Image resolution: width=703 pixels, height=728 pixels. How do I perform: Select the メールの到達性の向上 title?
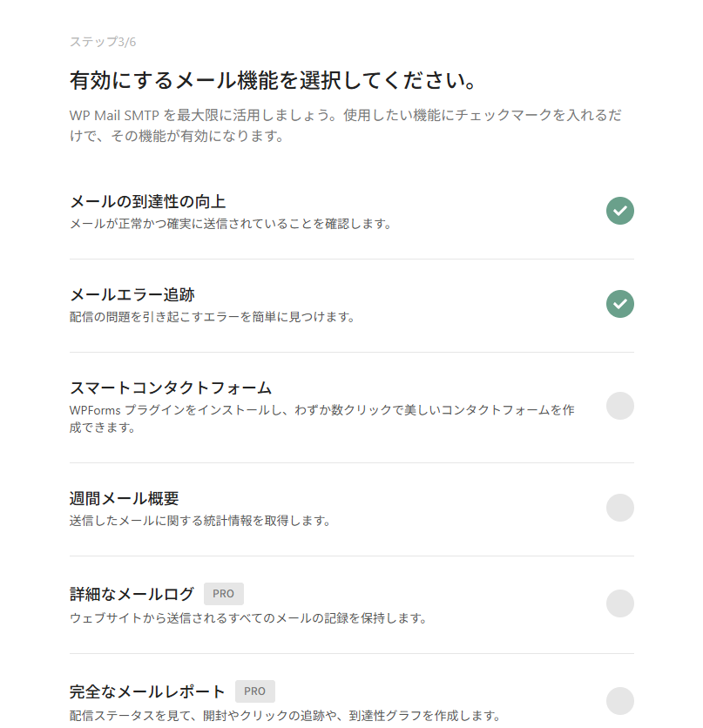coord(148,202)
